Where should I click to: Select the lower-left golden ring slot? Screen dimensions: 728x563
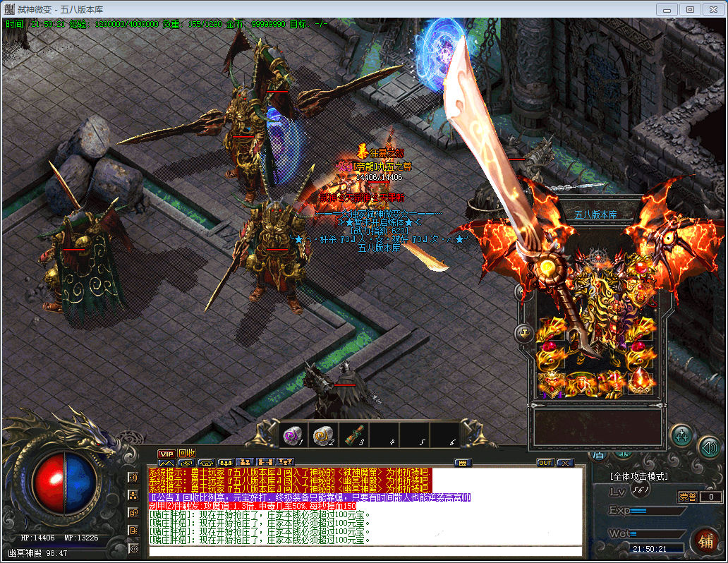tap(551, 357)
